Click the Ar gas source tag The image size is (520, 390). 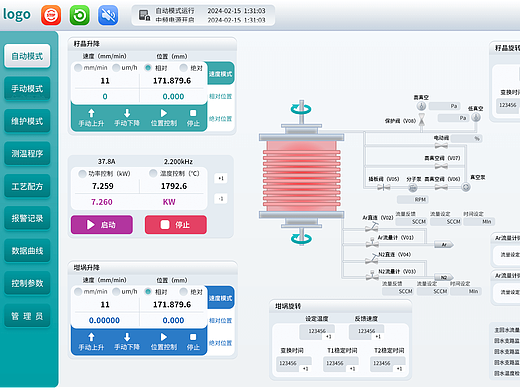pyautogui.click(x=444, y=245)
